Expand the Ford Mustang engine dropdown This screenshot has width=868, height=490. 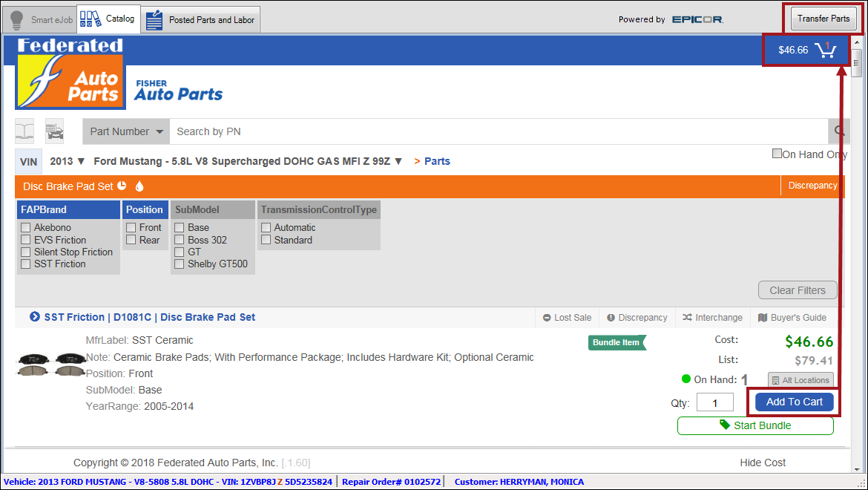click(398, 160)
